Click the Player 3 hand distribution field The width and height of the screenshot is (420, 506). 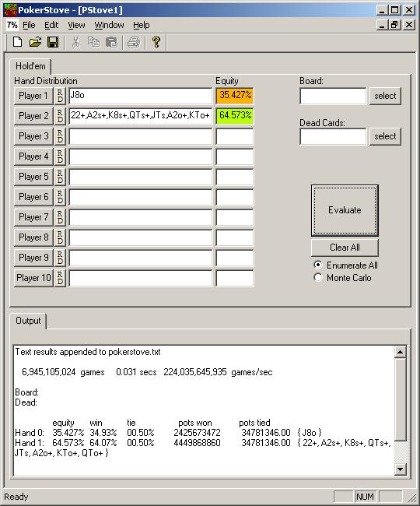click(x=141, y=136)
